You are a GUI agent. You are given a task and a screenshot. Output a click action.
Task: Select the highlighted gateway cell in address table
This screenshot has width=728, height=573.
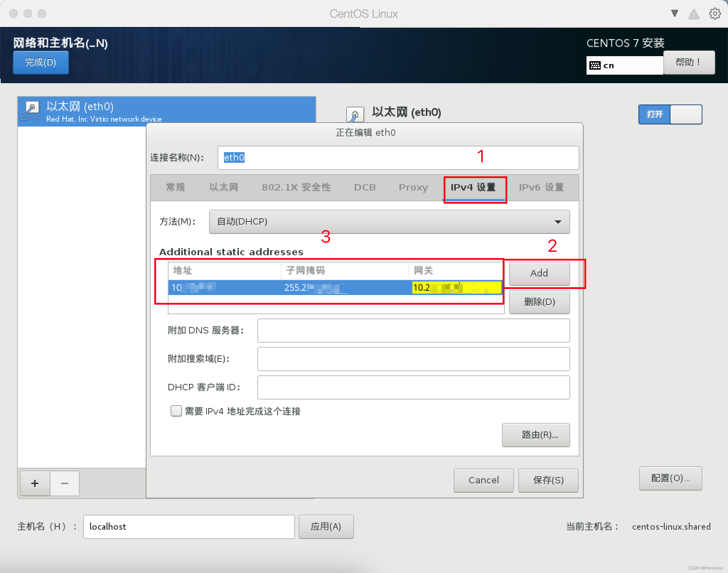click(456, 287)
